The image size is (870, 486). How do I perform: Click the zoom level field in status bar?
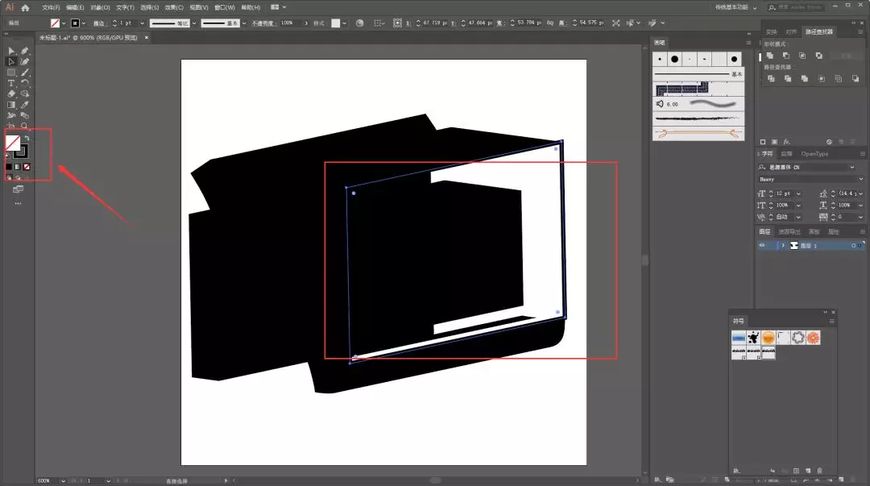tap(47, 481)
